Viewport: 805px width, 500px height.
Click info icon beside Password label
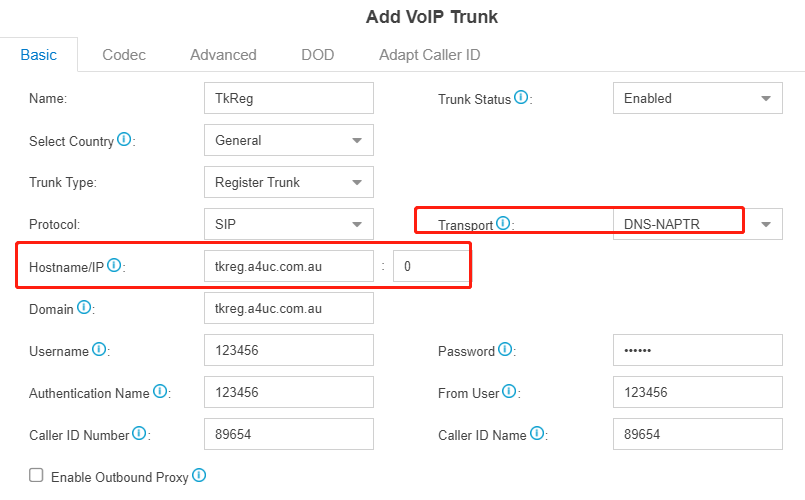505,350
